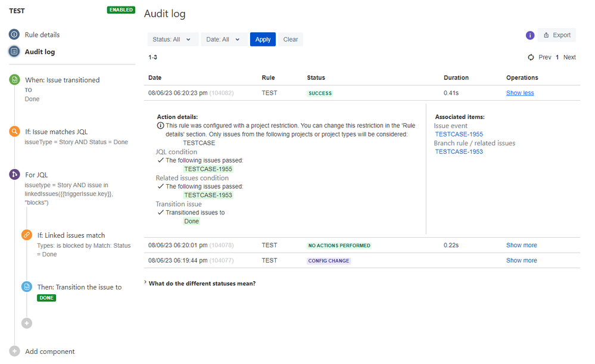The image size is (595, 364).
Task: Select the If: Linked issues match component
Action: tap(71, 235)
